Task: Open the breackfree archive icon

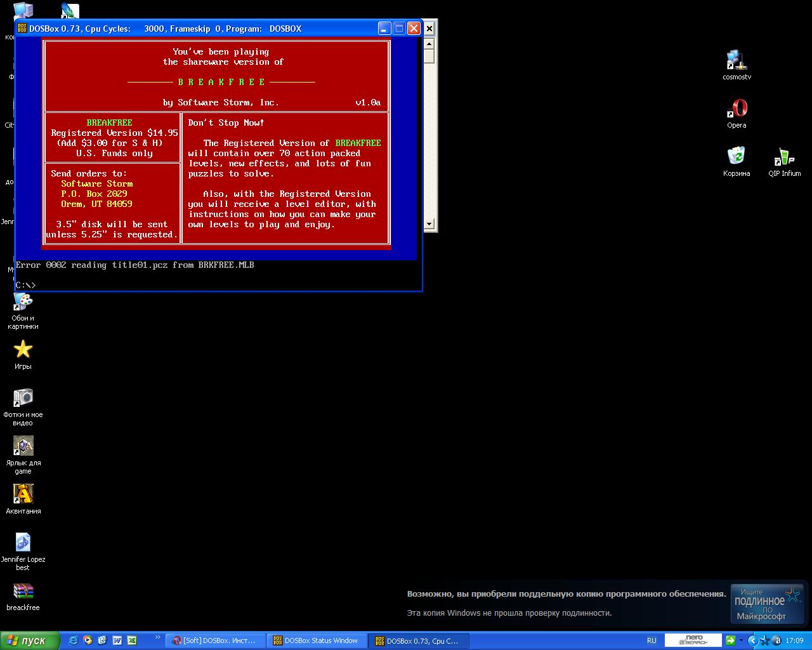Action: [23, 595]
